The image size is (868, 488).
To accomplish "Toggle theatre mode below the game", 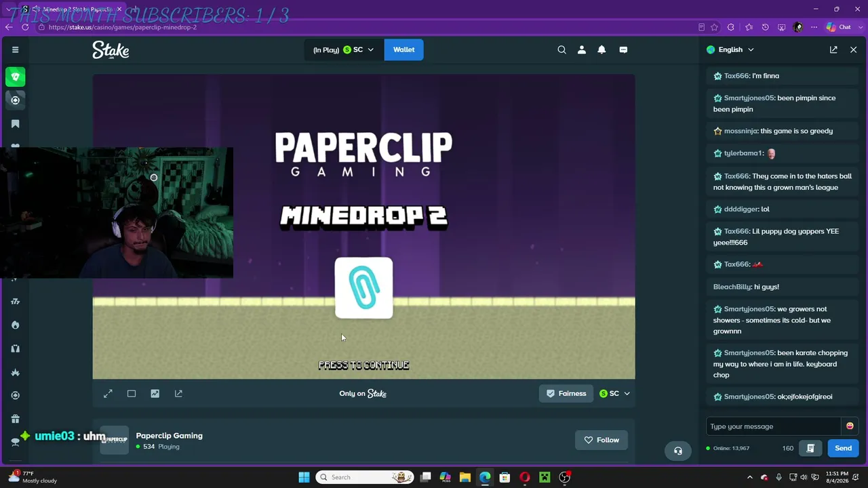I will coord(132,394).
